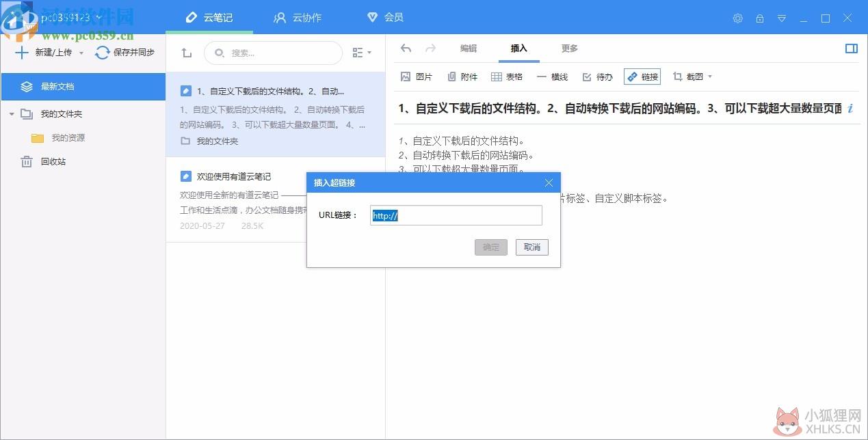Click 新建/上传 button
The image size is (868, 440).
44,53
